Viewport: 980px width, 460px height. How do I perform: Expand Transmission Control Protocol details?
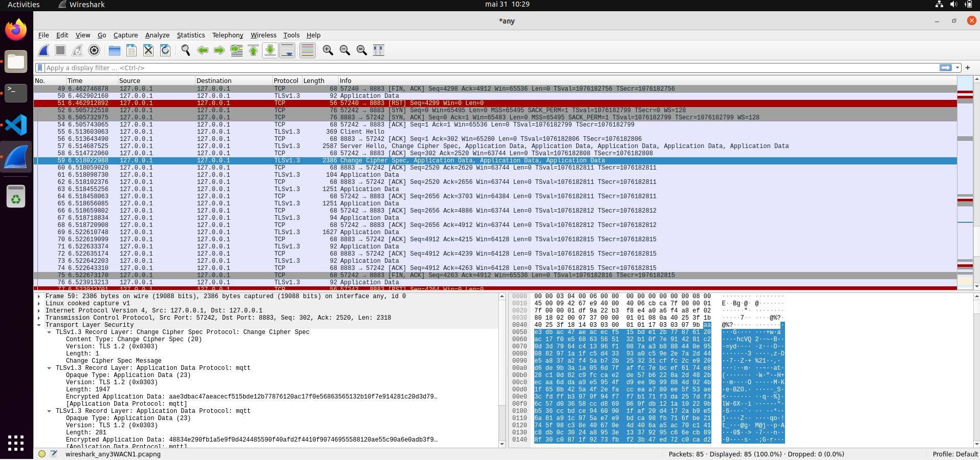coord(39,318)
